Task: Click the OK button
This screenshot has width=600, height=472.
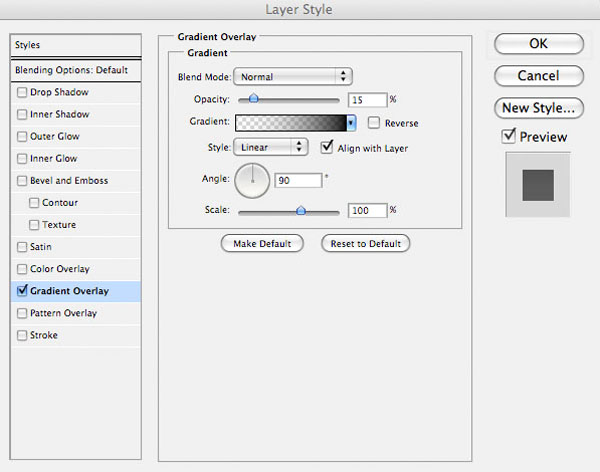Action: pyautogui.click(x=539, y=44)
